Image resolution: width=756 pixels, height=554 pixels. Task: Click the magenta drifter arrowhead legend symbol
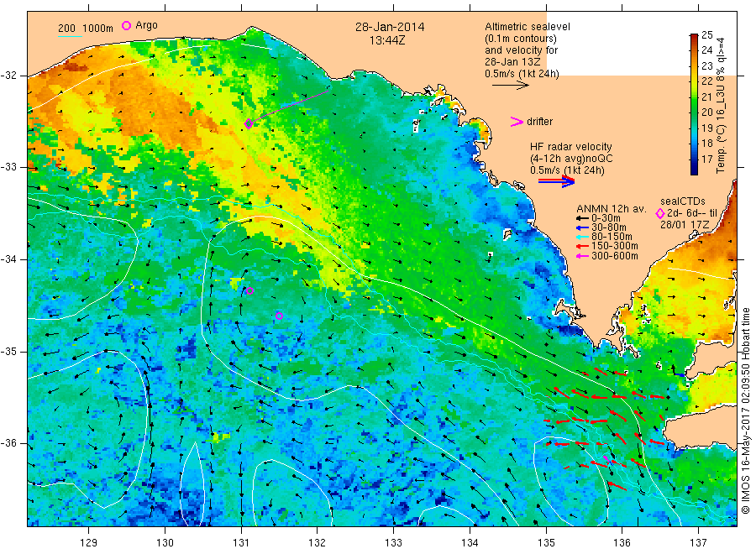click(x=517, y=122)
